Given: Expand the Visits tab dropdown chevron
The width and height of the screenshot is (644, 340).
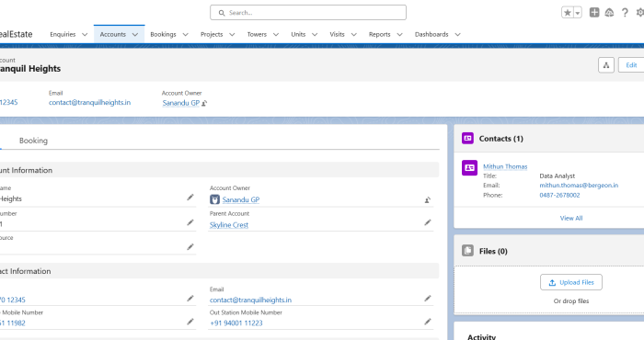Looking at the screenshot, I should pos(353,34).
